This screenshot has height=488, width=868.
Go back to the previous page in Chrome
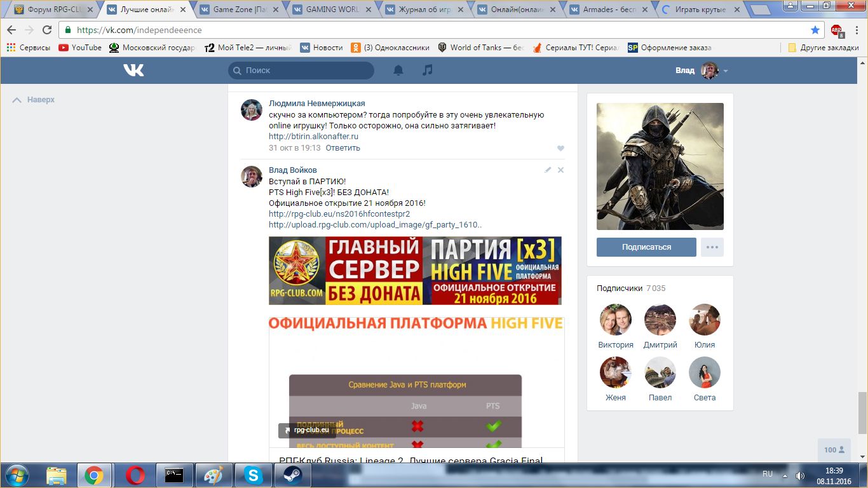point(12,30)
